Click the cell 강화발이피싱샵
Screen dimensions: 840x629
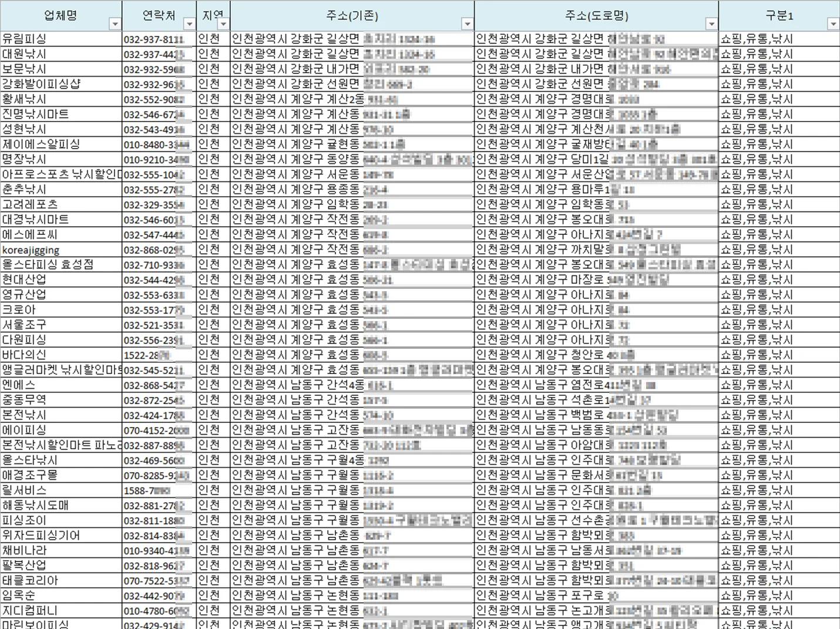61,84
